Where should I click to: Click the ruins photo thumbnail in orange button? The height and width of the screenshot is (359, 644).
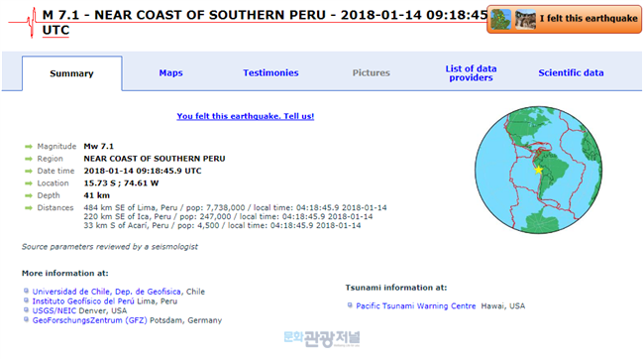(525, 19)
